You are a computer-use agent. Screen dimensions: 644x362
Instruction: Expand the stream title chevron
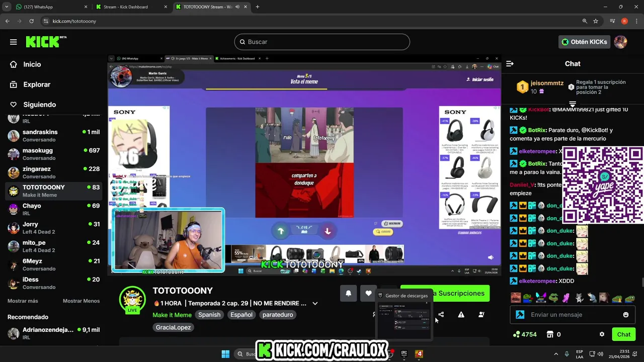[x=315, y=304]
